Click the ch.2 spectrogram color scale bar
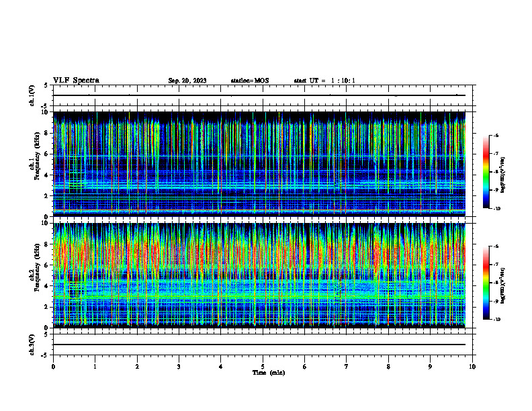The image size is (532, 411). coord(486,283)
